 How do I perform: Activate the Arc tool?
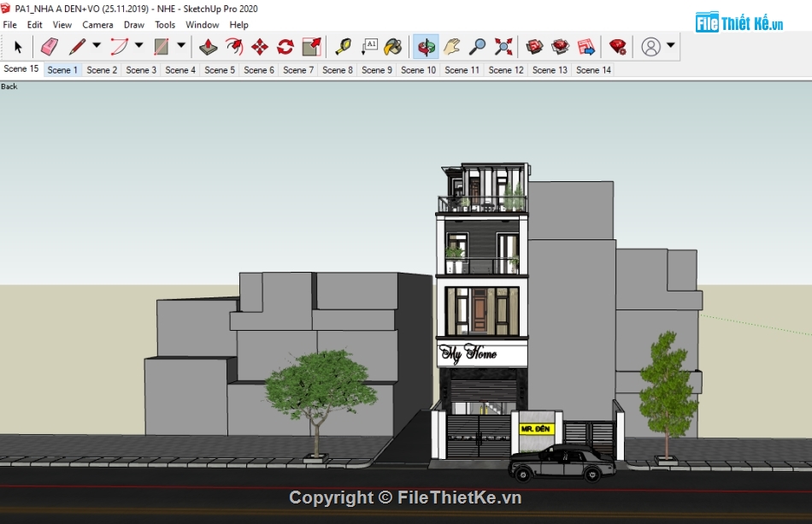(x=119, y=47)
